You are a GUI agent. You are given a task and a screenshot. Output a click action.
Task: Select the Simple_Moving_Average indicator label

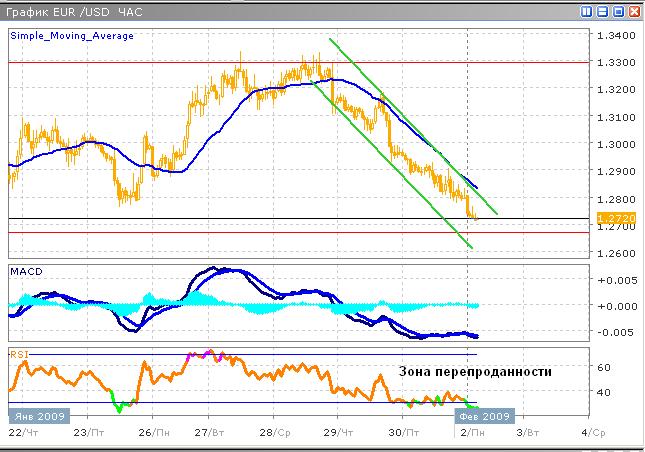pos(72,36)
